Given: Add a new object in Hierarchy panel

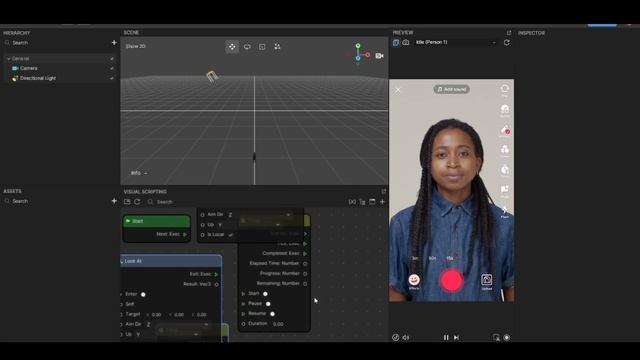Looking at the screenshot, I should 114,42.
